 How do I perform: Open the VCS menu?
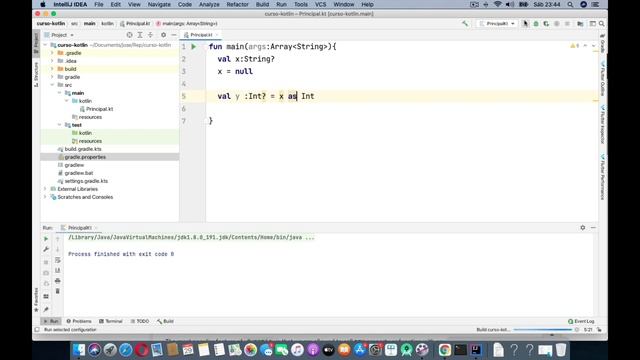click(x=320, y=4)
